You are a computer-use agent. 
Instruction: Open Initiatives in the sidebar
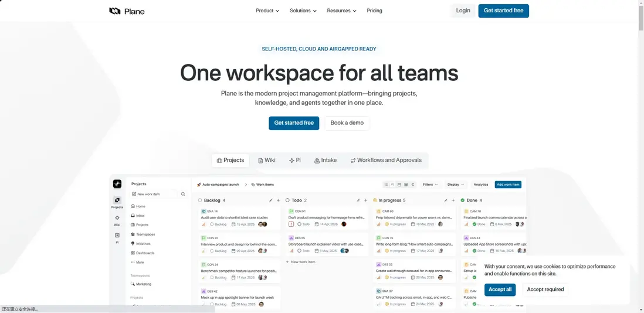pyautogui.click(x=140, y=244)
